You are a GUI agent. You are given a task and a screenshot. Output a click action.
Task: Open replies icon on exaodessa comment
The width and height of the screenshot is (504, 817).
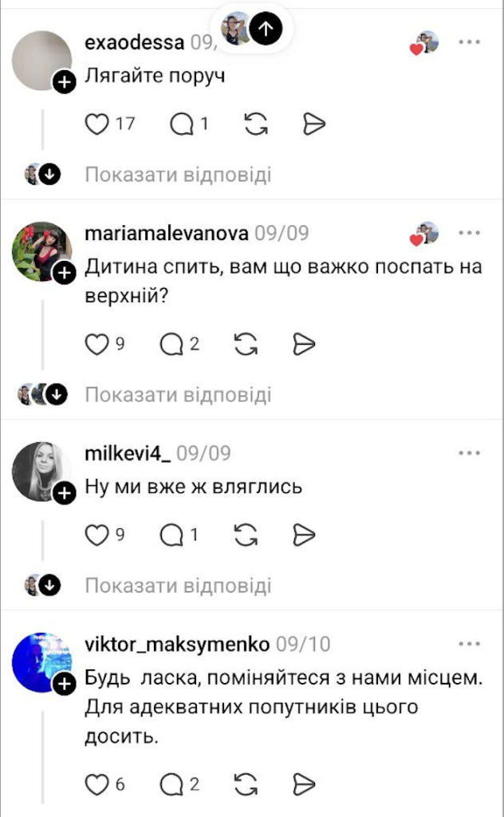[181, 124]
